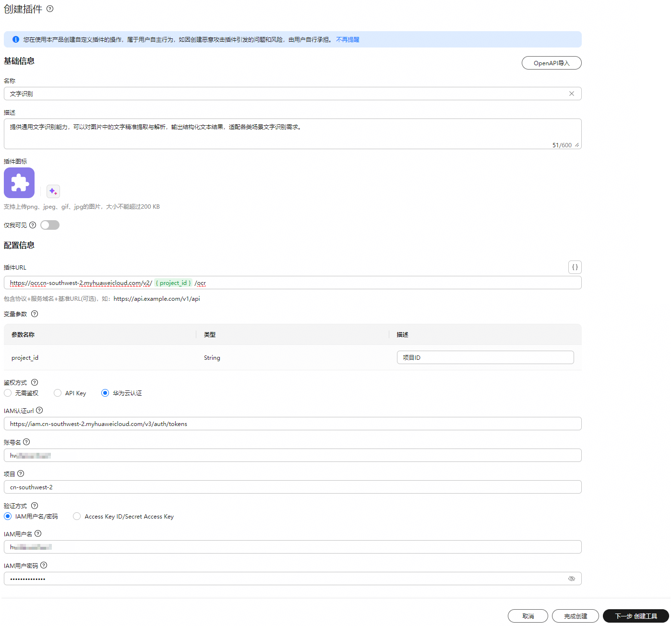
Task: Dismiss reminder via 不再提醒 link
Action: click(348, 39)
